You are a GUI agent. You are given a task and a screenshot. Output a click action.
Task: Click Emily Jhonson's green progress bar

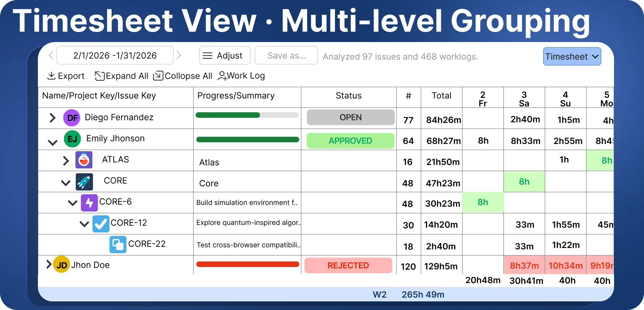[x=248, y=139]
